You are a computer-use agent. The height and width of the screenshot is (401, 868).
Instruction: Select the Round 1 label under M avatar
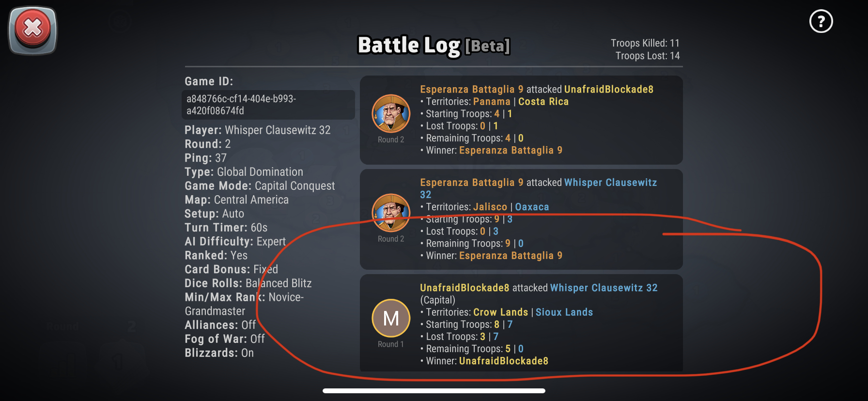point(391,344)
